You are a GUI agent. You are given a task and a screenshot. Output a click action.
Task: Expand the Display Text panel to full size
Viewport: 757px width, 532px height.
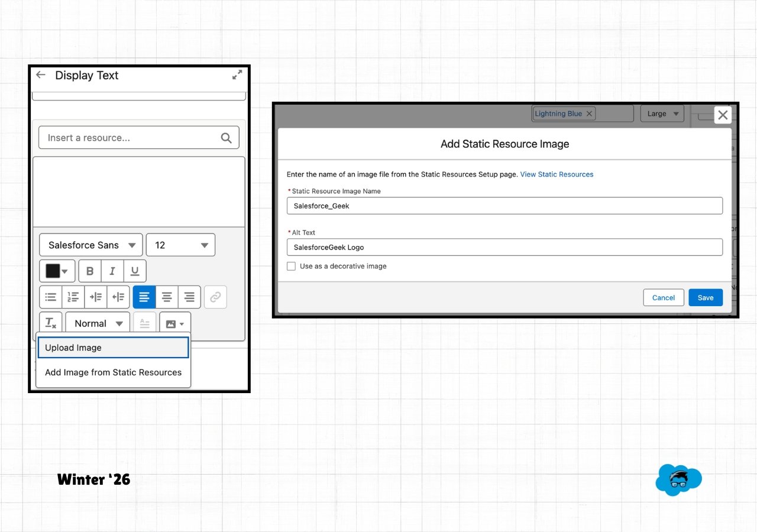click(237, 75)
